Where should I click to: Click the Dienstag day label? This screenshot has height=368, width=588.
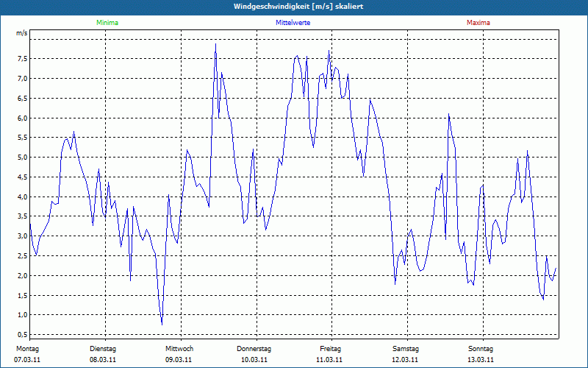(x=103, y=349)
